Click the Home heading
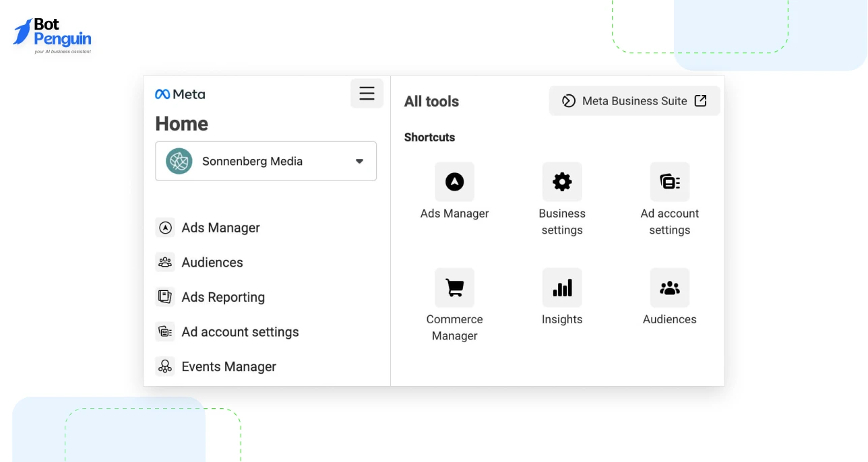868x462 pixels. [181, 123]
